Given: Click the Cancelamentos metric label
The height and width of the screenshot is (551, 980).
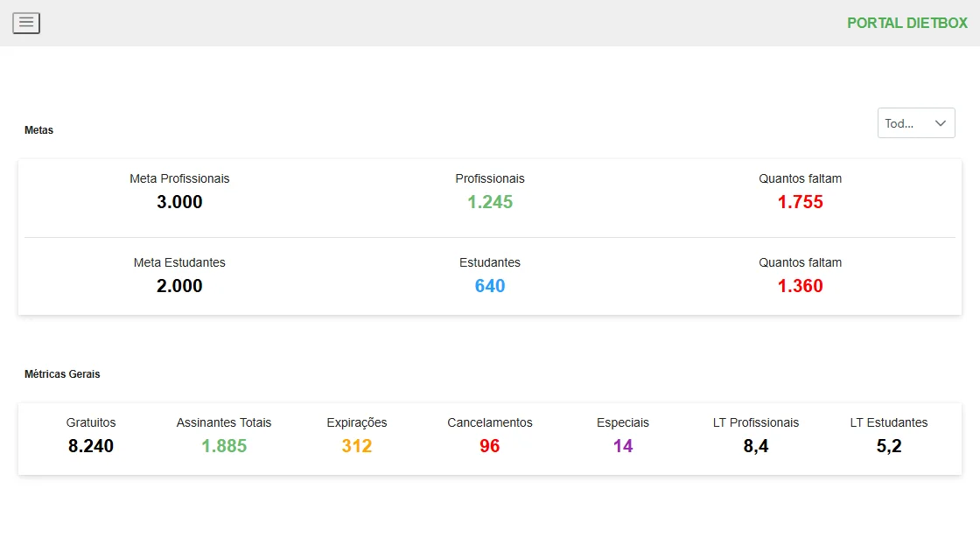Looking at the screenshot, I should click(490, 422).
